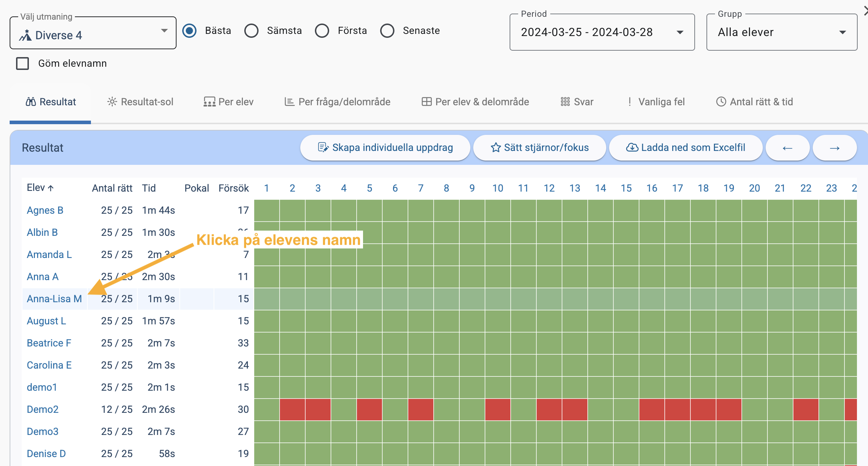Switch to the Per fråga/delområde tab

point(337,102)
